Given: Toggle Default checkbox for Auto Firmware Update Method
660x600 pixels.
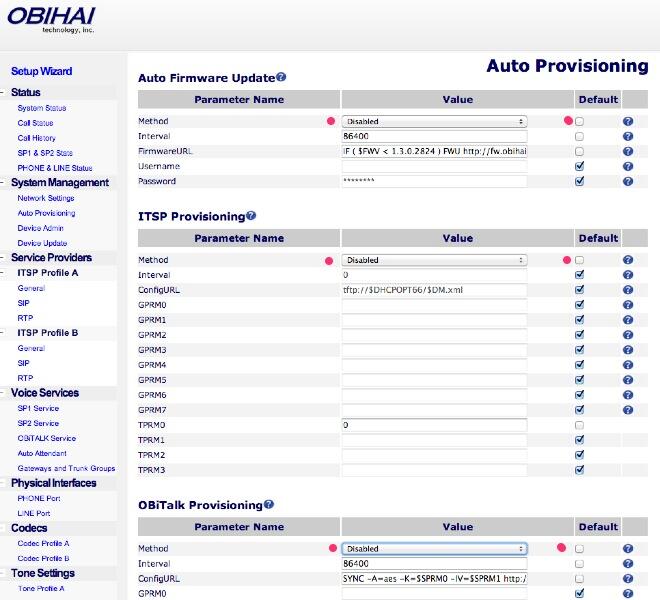Looking at the screenshot, I should click(580, 121).
